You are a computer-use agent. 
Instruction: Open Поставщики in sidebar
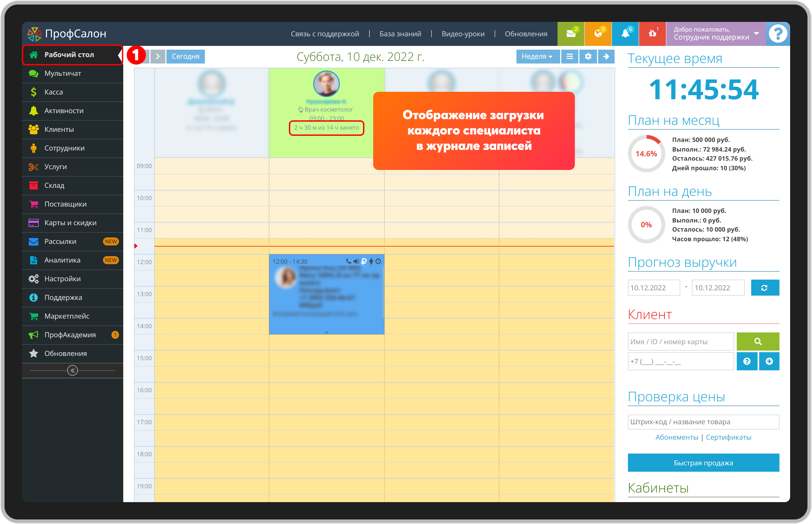click(73, 204)
